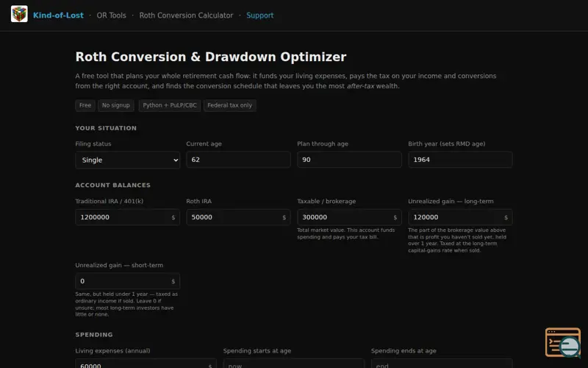This screenshot has width=588, height=368.
Task: Open the chat widget icon at bottom right
Action: click(563, 342)
